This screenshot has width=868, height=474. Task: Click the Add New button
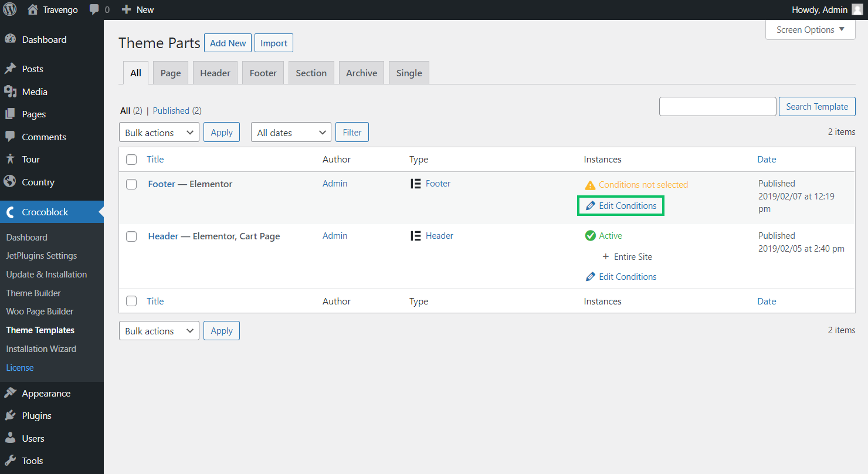(228, 43)
